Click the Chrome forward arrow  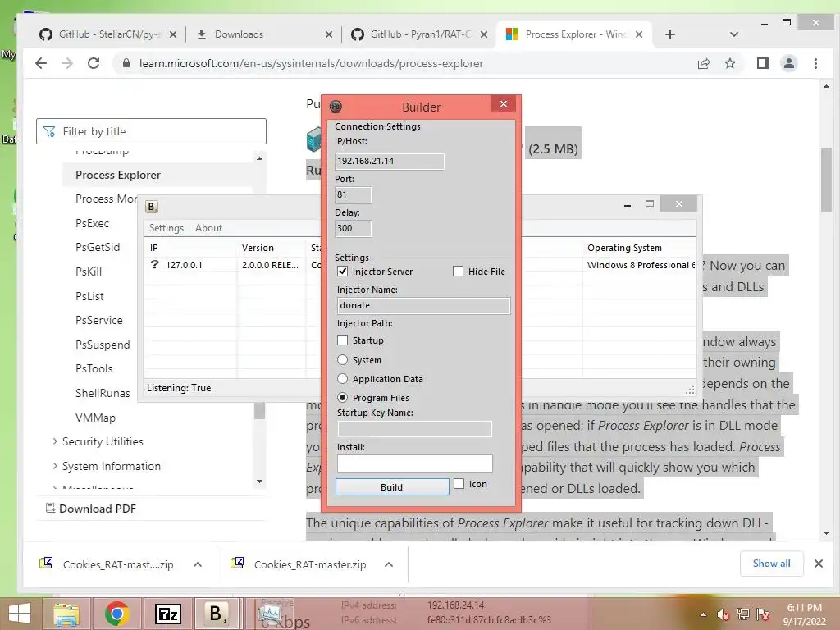point(67,63)
